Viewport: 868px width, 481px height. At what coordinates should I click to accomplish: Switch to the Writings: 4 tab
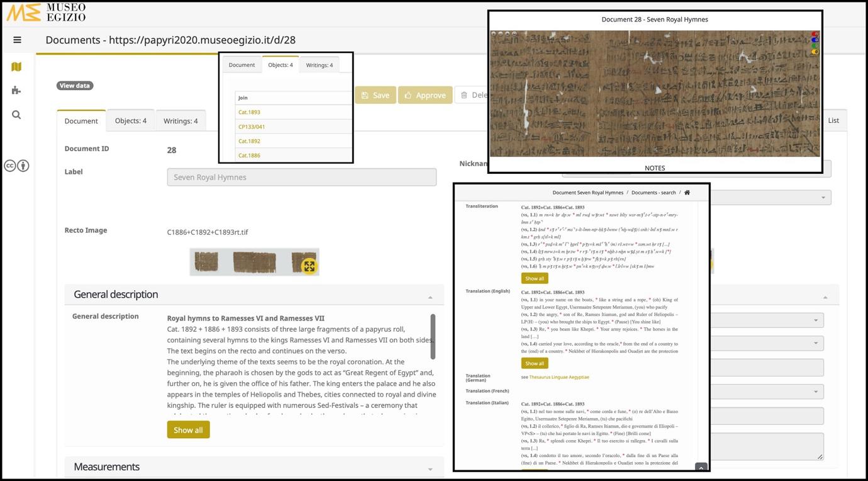coord(181,121)
